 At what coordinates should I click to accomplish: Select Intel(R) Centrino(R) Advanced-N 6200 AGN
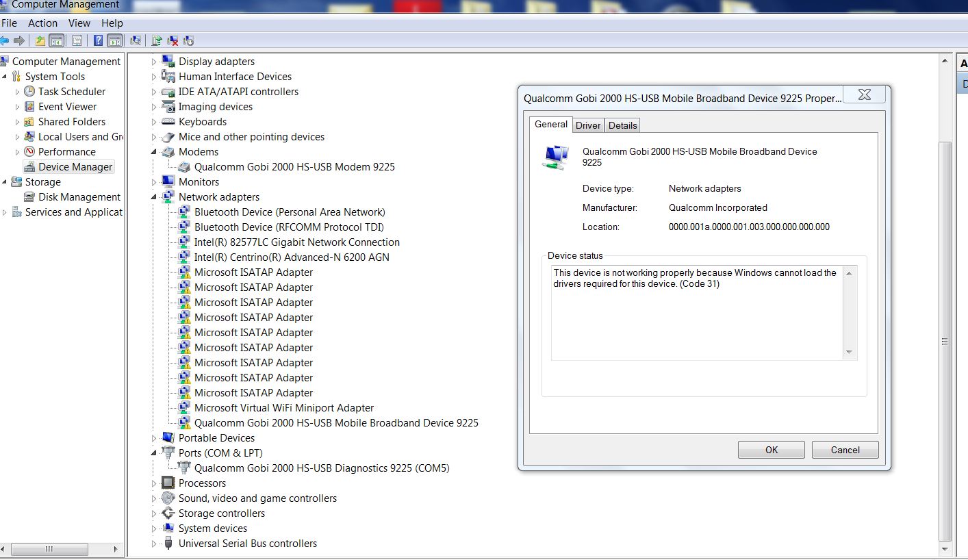click(x=292, y=257)
